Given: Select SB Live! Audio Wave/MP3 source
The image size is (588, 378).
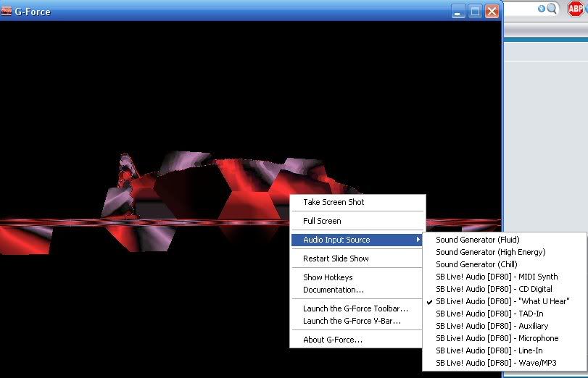Looking at the screenshot, I should coord(505,363).
